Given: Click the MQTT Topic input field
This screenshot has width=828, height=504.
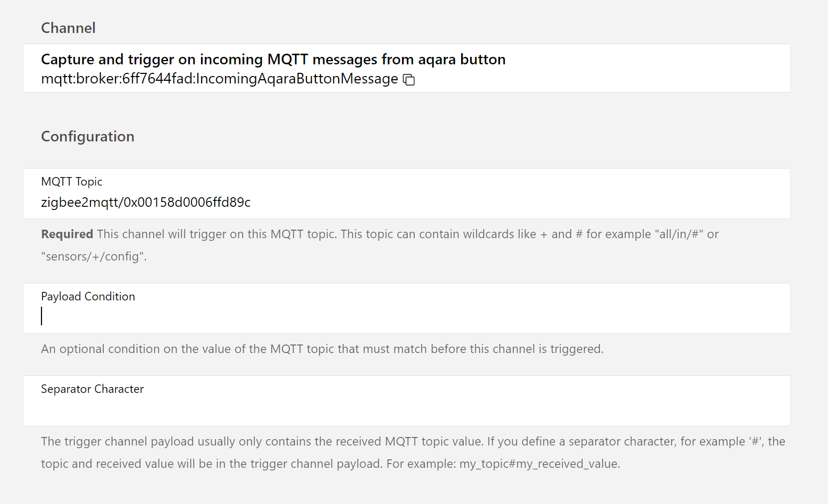Looking at the screenshot, I should (404, 203).
